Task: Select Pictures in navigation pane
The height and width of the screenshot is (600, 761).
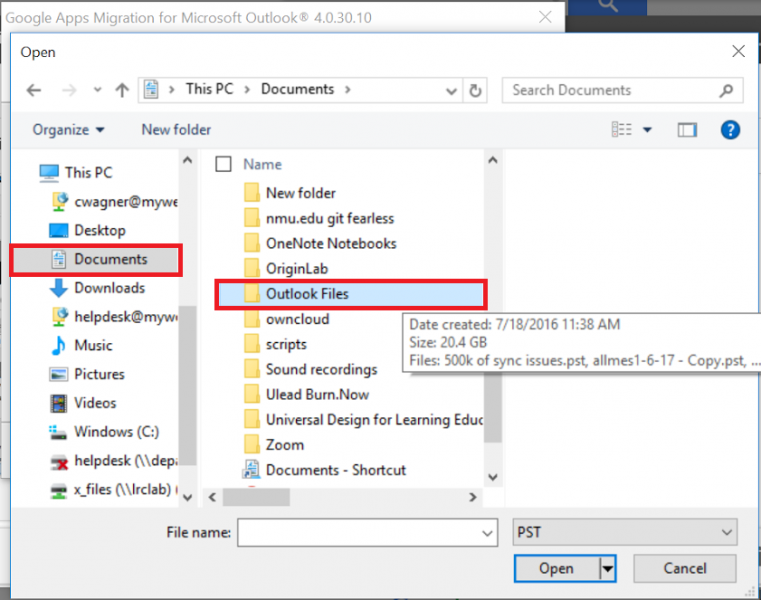Action: pos(87,374)
